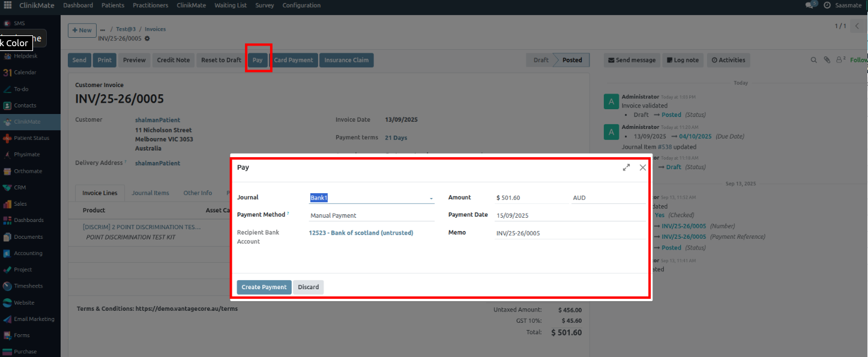Viewport: 868px width, 357px height.
Task: Click the Calendar icon in sidebar
Action: point(7,73)
